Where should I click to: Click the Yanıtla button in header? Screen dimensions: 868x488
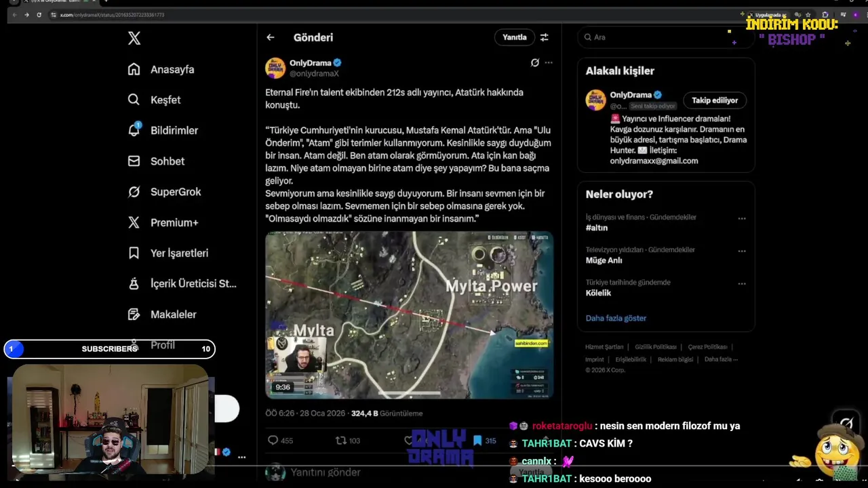(514, 38)
